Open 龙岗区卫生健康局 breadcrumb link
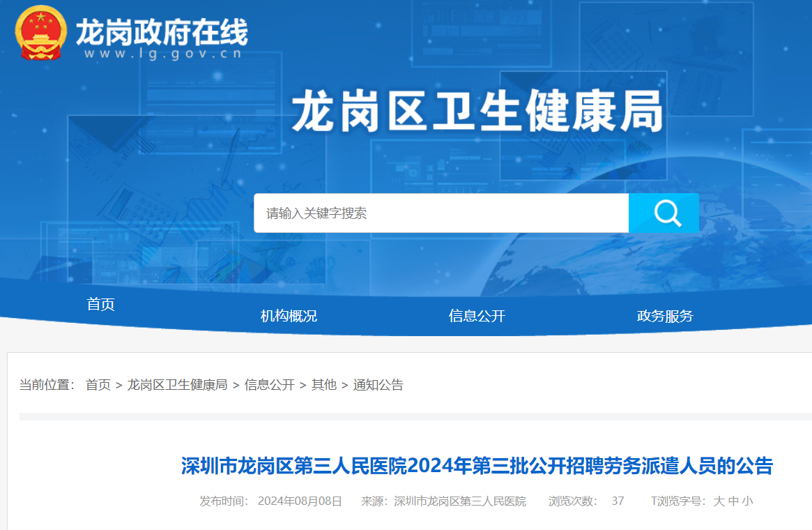Screen dimensions: 812x530 point(177,385)
